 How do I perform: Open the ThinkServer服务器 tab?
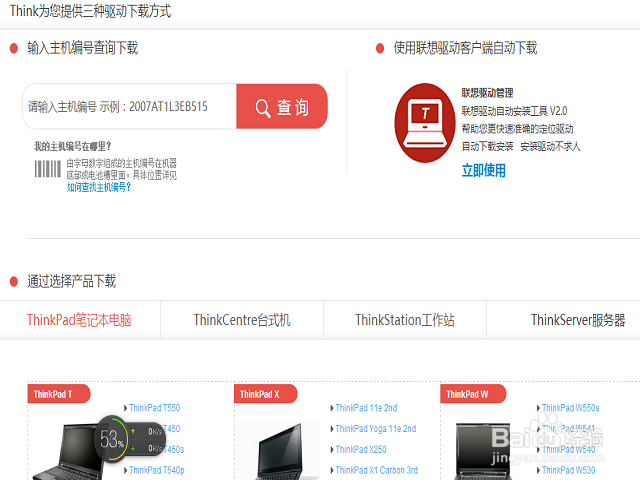[578, 320]
